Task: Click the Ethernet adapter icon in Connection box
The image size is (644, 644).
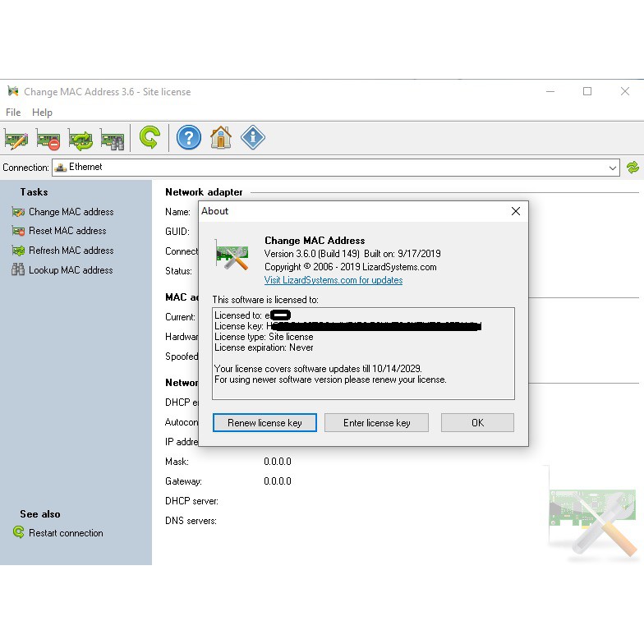Action: (61, 168)
